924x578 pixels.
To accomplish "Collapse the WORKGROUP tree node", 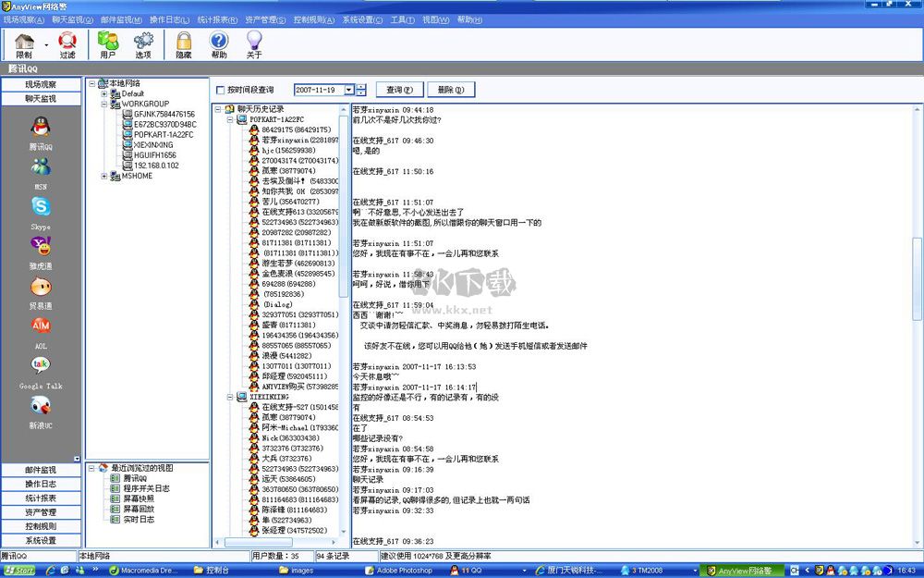I will 104,105.
